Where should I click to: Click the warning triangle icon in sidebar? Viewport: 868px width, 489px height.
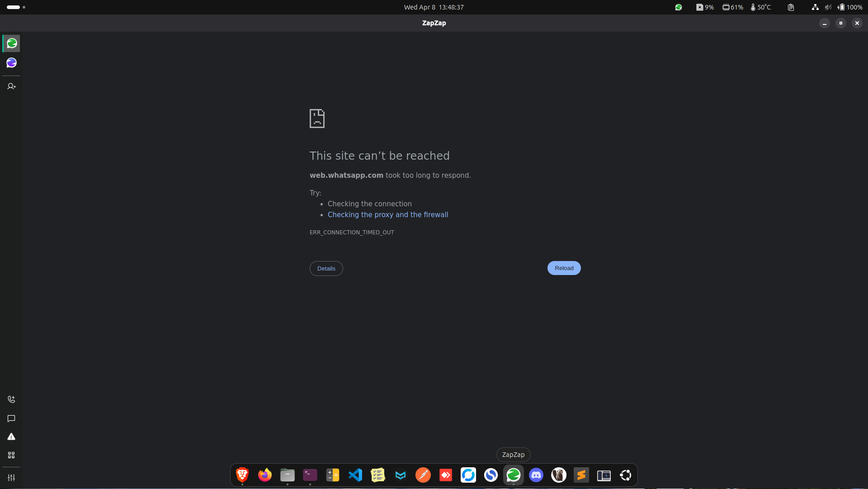point(12,437)
